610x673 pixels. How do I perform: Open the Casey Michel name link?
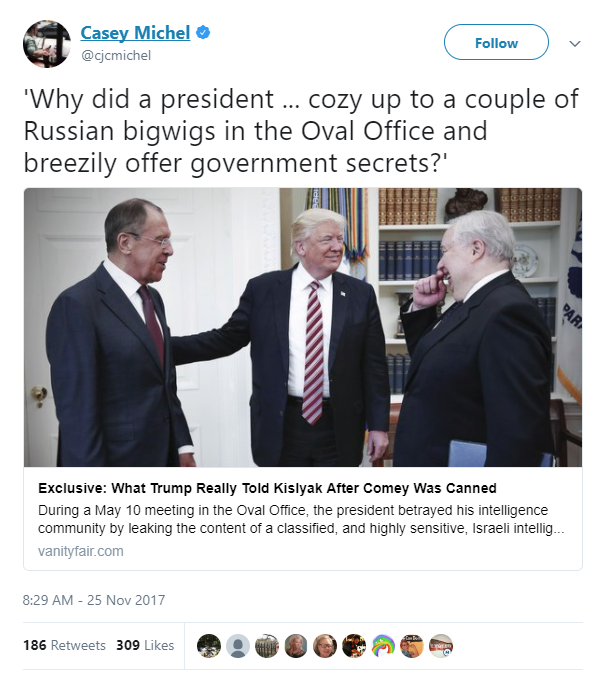135,33
